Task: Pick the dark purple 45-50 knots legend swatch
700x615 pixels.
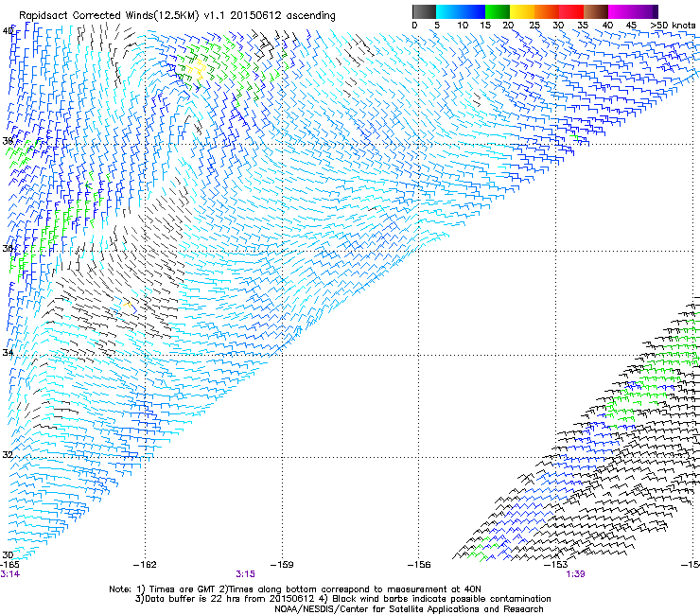Action: pyautogui.click(x=645, y=11)
